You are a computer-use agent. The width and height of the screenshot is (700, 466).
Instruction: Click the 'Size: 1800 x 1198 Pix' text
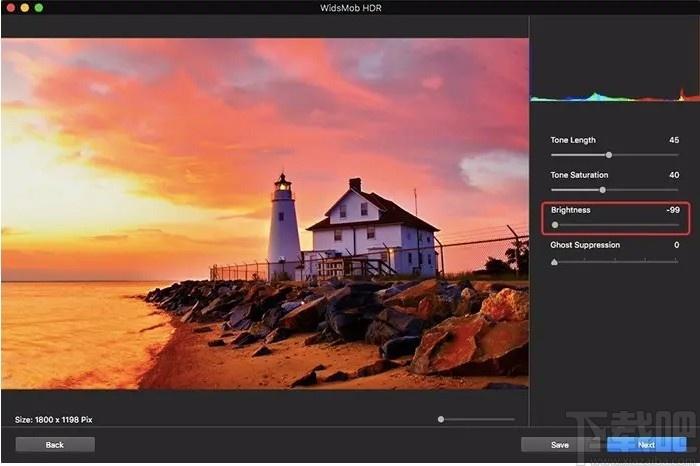pos(54,420)
